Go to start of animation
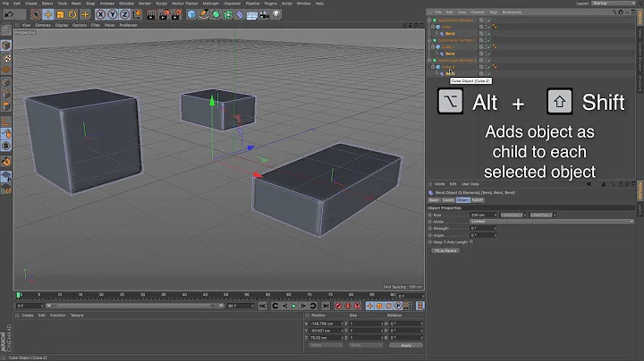This screenshot has width=644, height=361. point(262,306)
